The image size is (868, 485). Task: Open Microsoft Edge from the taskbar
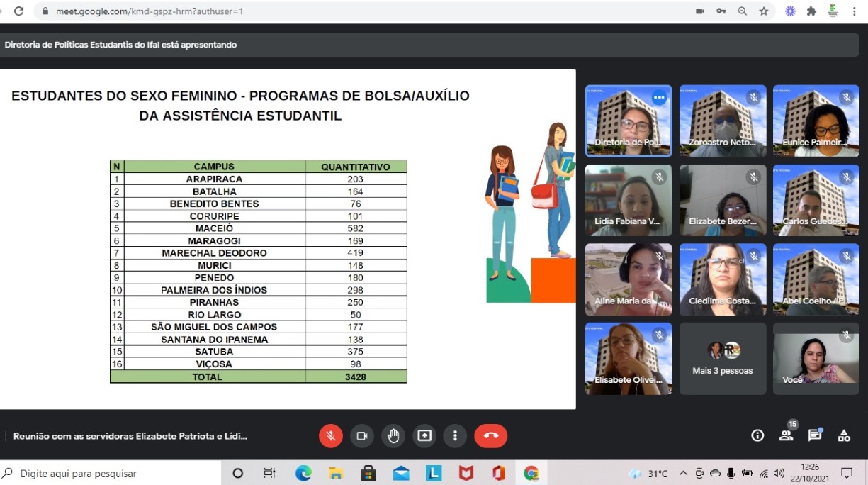(x=303, y=473)
